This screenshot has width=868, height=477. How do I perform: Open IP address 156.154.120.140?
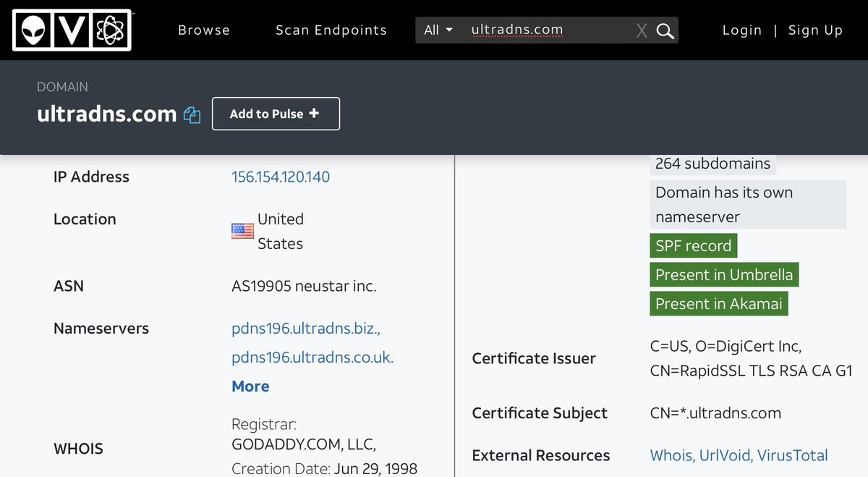pyautogui.click(x=281, y=177)
